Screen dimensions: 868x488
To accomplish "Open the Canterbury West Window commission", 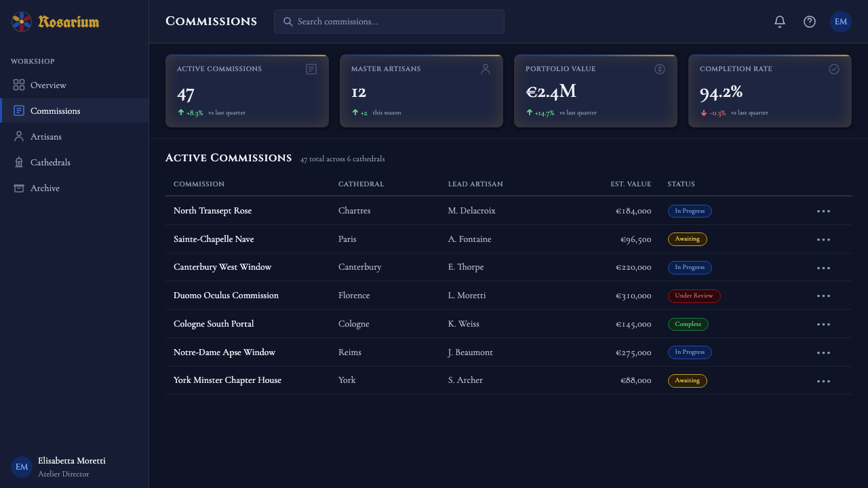I will tap(222, 267).
